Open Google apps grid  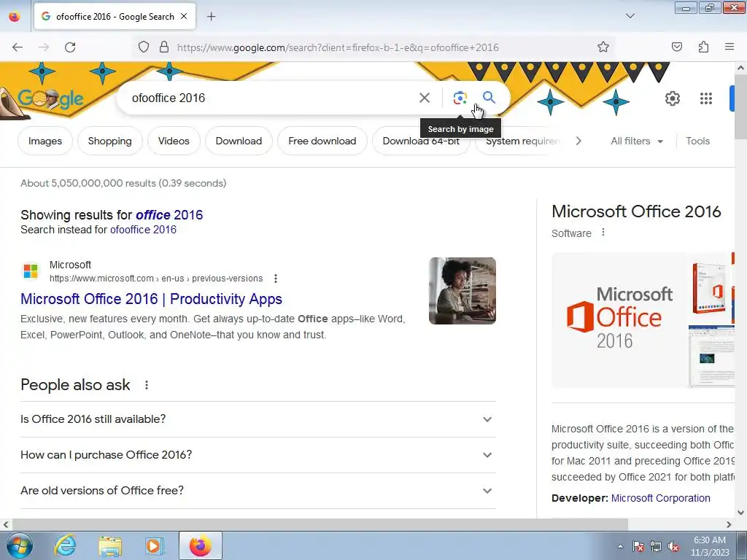coord(706,98)
